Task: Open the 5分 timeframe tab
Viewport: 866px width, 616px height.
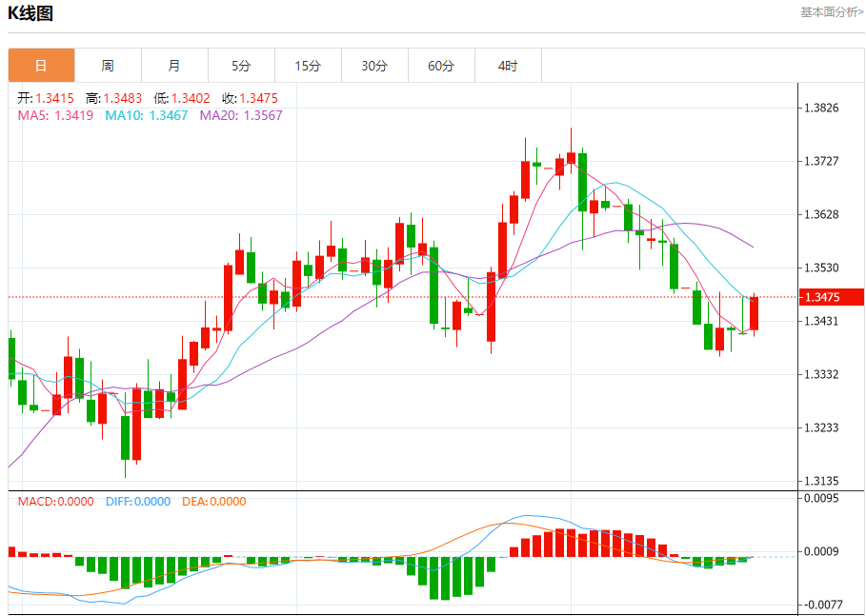Action: pos(241,66)
